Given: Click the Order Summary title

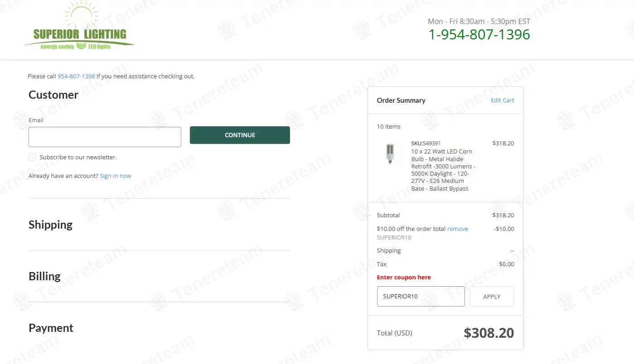Looking at the screenshot, I should (x=401, y=101).
